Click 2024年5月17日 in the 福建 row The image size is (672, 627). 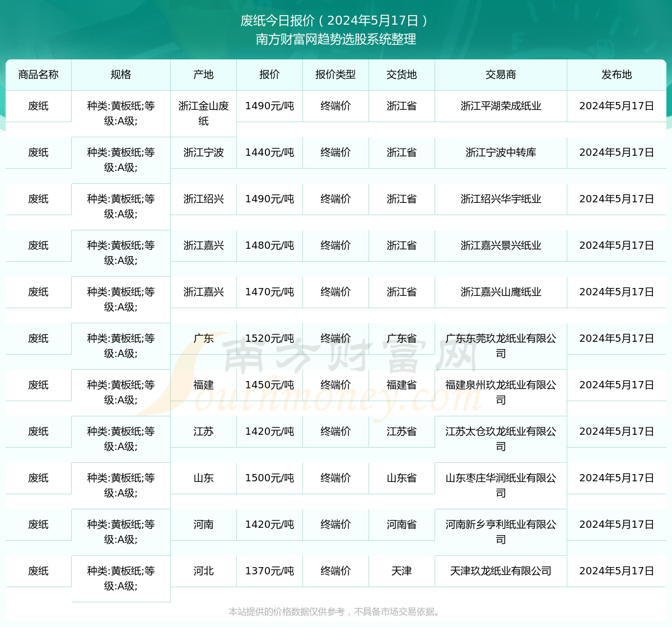pos(617,385)
